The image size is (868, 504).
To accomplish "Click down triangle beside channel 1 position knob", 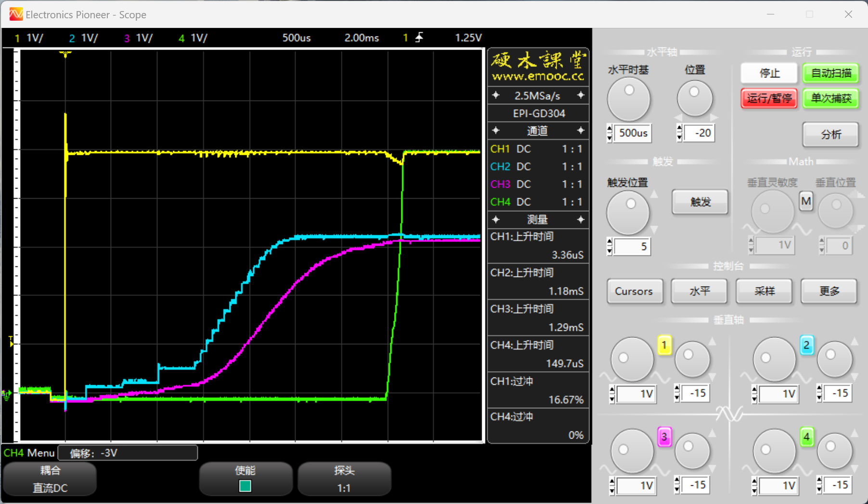I will (x=712, y=376).
